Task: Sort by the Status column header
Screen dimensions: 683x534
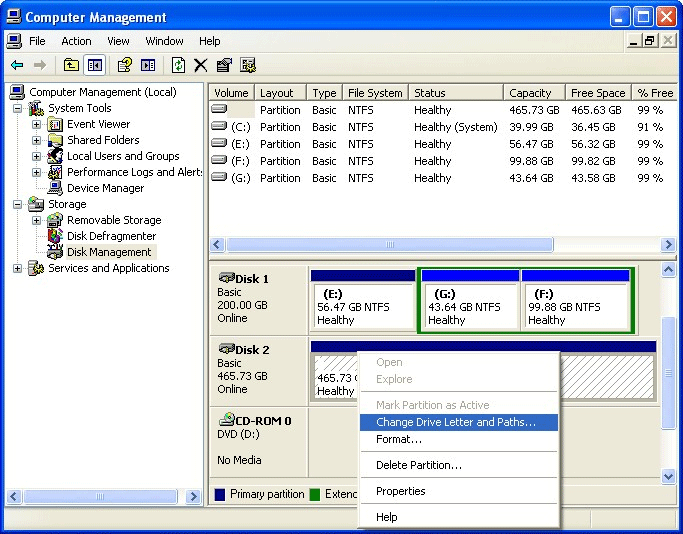Action: [456, 93]
